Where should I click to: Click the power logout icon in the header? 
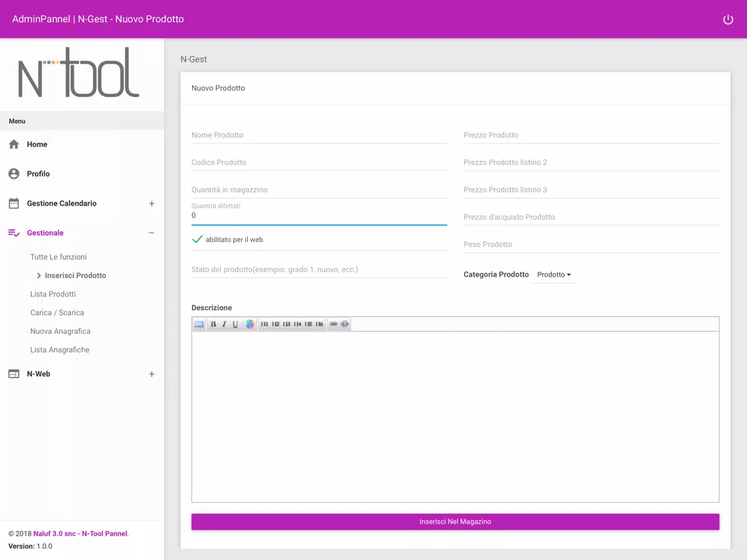pyautogui.click(x=727, y=20)
